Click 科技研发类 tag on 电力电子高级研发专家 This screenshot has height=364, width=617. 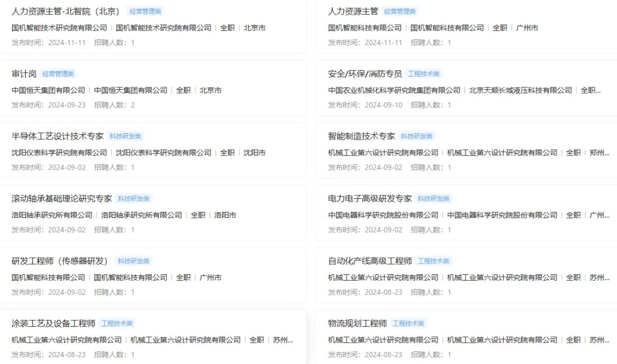434,199
